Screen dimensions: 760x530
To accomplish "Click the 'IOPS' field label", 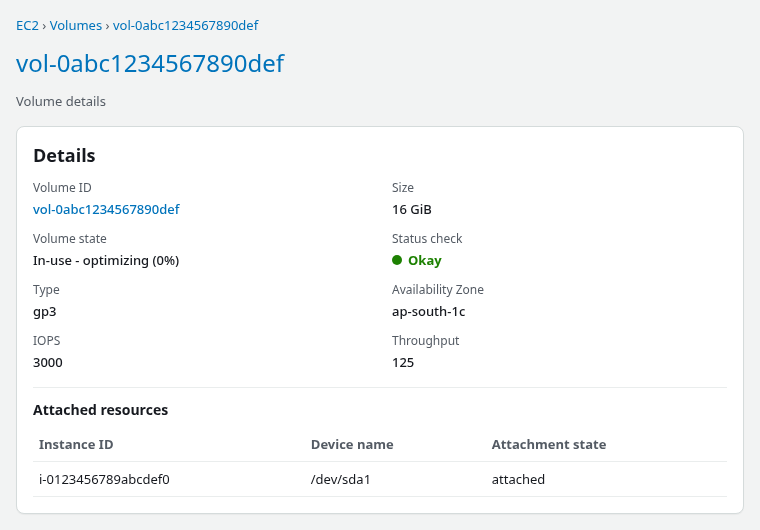I will tap(47, 340).
